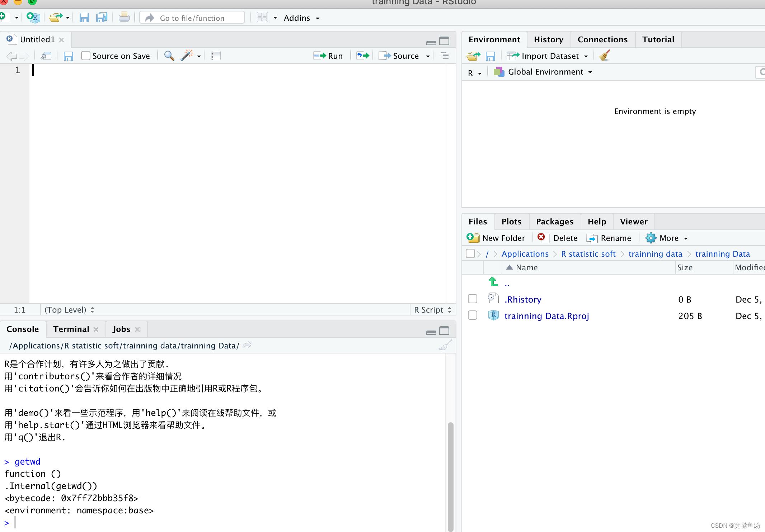Save current document from main toolbar
Image resolution: width=765 pixels, height=532 pixels.
point(84,18)
